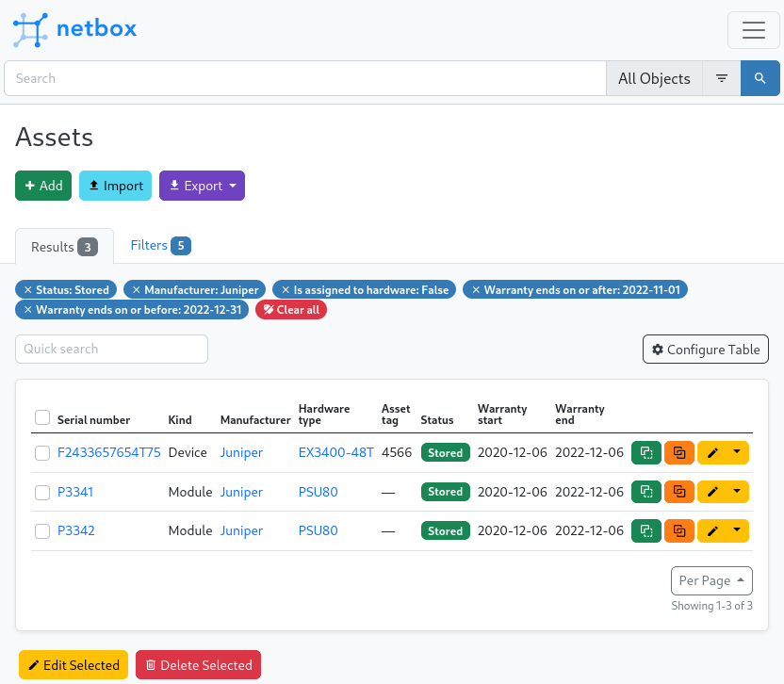Remove the Status: Stored filter
This screenshot has width=784, height=684.
point(28,290)
